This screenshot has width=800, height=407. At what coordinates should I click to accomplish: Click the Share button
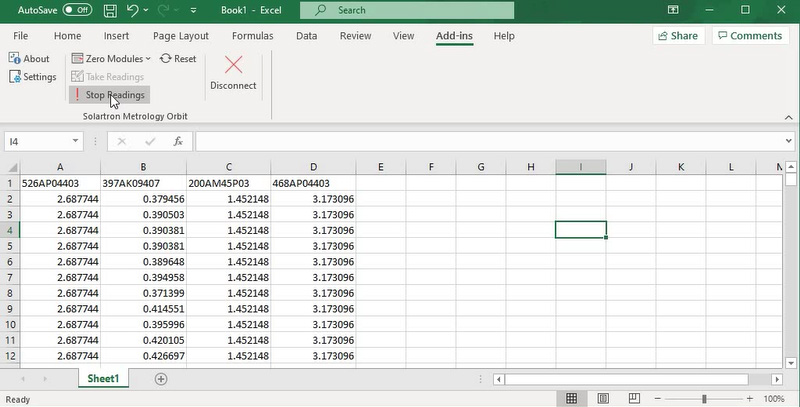pyautogui.click(x=678, y=36)
